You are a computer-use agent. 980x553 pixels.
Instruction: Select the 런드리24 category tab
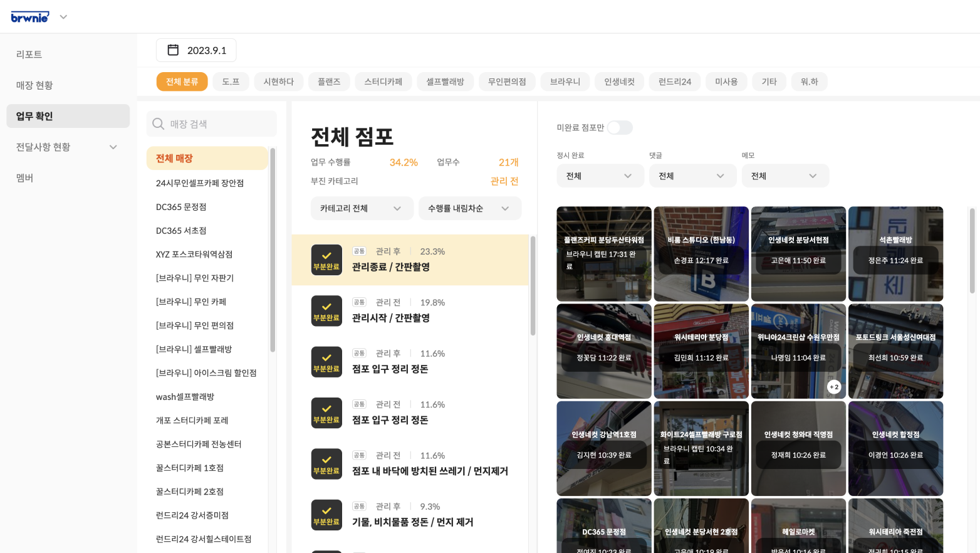pos(675,82)
